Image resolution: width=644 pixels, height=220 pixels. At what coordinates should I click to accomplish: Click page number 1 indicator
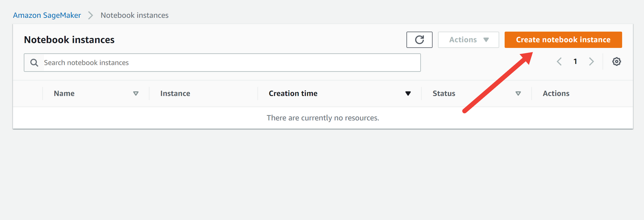point(575,62)
